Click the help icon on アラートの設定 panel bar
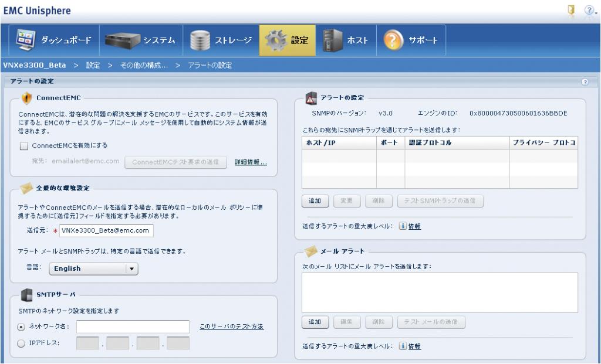Image resolution: width=601 pixels, height=364 pixels. [585, 82]
